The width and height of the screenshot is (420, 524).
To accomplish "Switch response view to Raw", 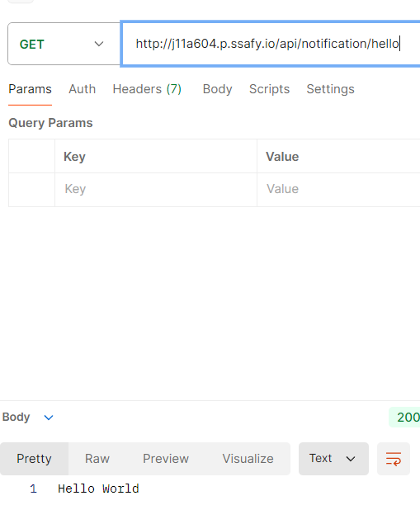I will (97, 459).
